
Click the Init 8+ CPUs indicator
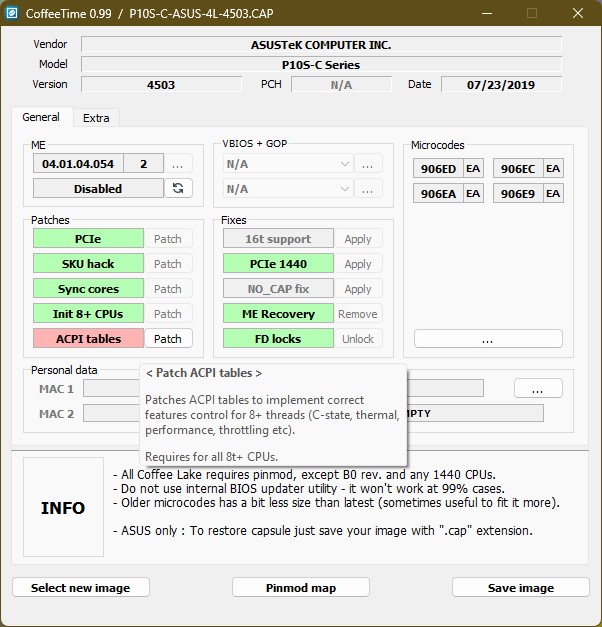88,314
